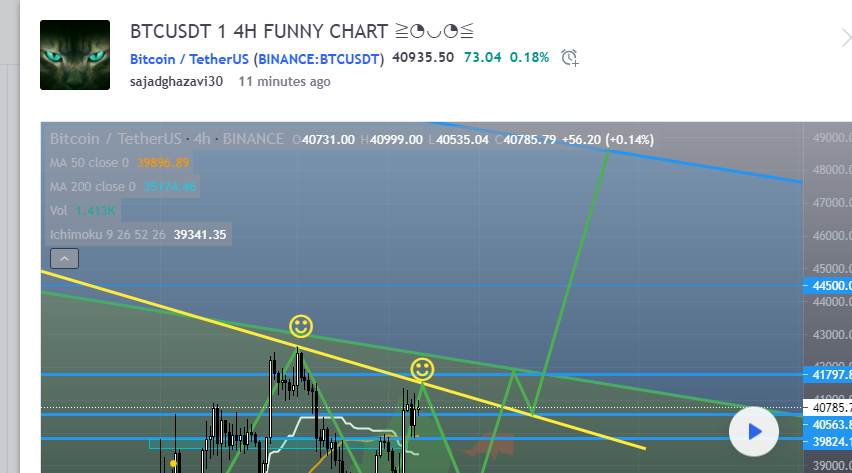852x473 pixels.
Task: Click the small yellow dot marker on chart
Action: tap(174, 463)
